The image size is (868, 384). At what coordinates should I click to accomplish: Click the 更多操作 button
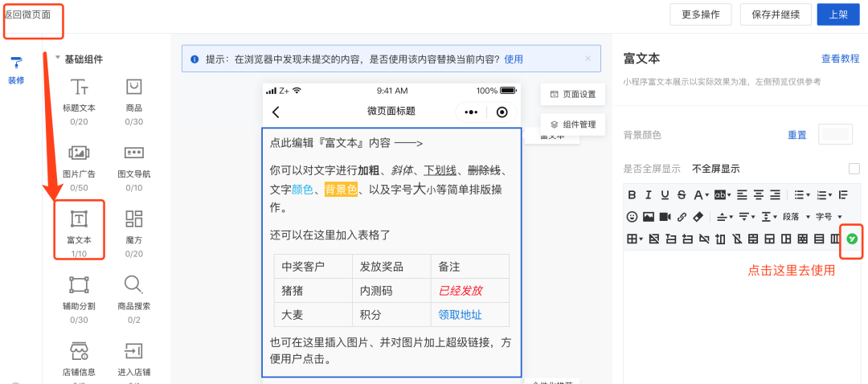(x=701, y=15)
